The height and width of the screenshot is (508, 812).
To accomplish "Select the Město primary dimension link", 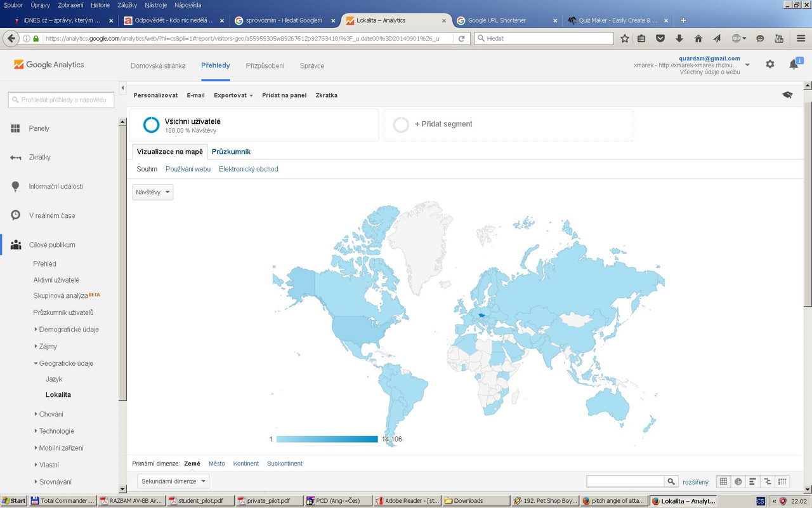I will click(x=217, y=464).
